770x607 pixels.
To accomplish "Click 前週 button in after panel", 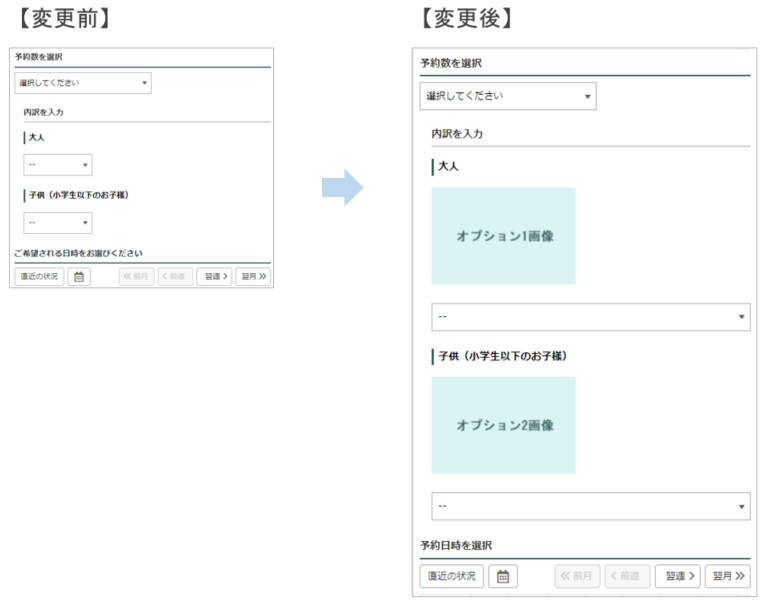I will click(628, 576).
